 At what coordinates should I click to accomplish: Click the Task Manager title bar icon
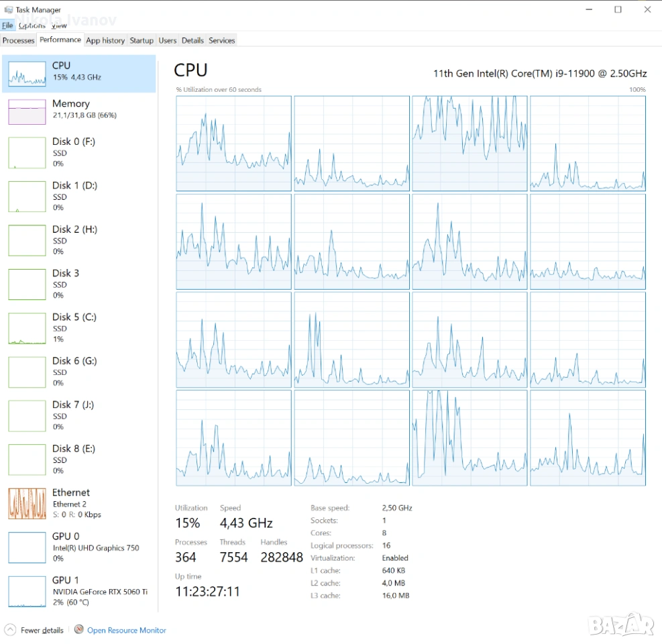[x=8, y=10]
